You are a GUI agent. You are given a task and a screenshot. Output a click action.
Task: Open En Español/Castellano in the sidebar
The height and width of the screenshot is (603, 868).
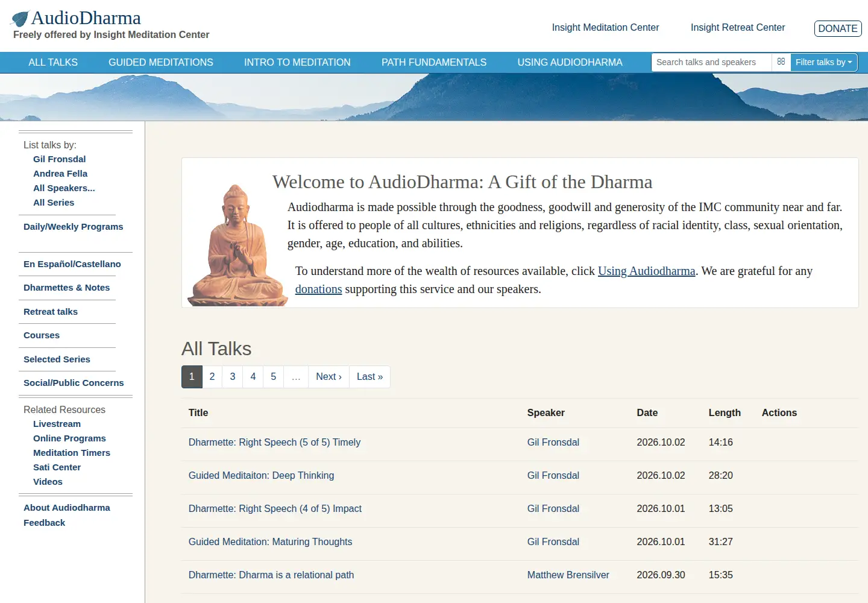(x=72, y=264)
